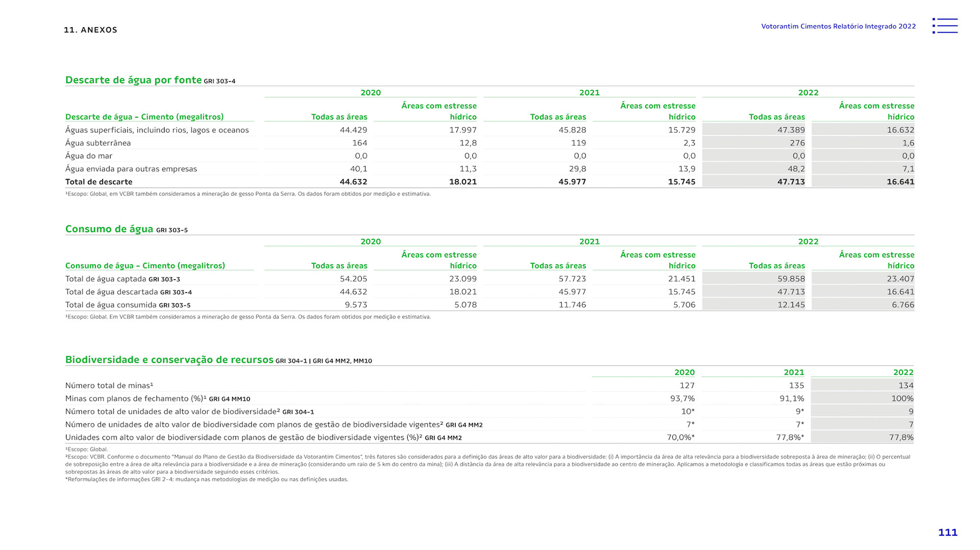The image size is (980, 550).
Task: Select the 'Água subterrânea' row label
Action: pos(98,143)
